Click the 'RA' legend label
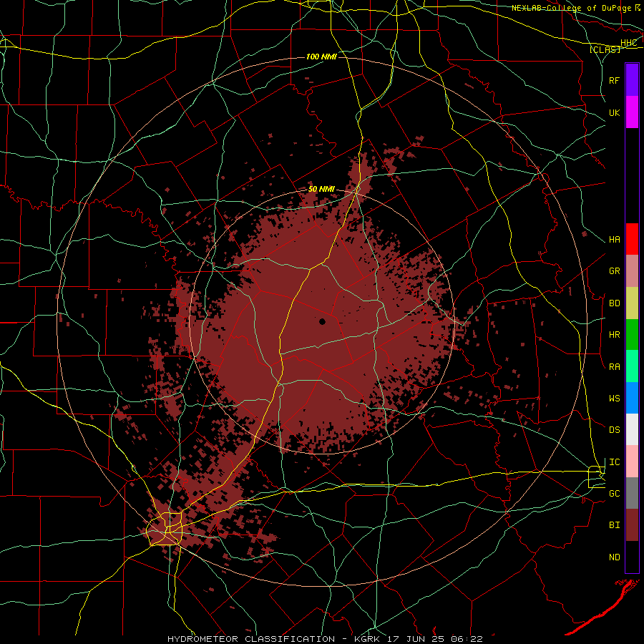 [614, 367]
